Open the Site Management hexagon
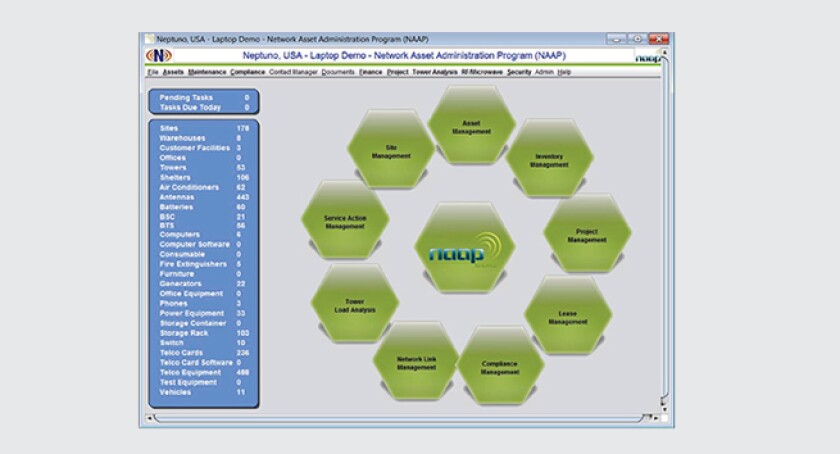Viewport: 840px width, 454px height. (x=391, y=149)
